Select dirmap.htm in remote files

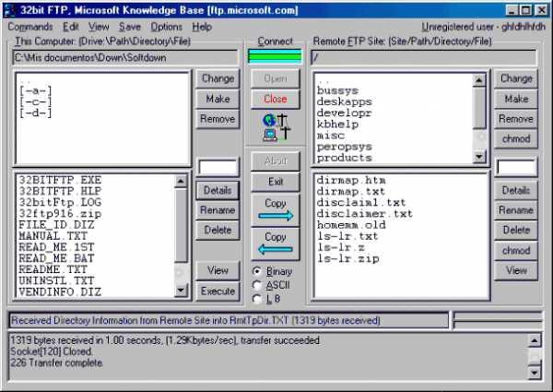click(351, 181)
